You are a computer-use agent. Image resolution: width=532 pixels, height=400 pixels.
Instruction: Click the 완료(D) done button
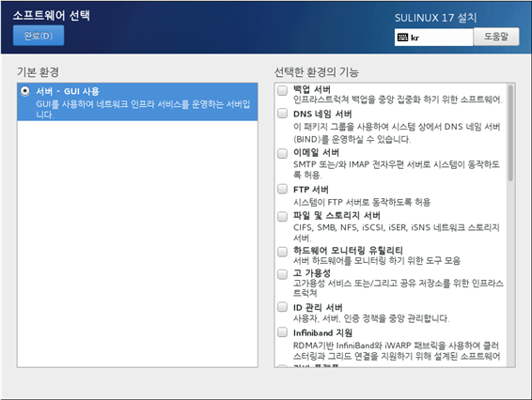39,36
